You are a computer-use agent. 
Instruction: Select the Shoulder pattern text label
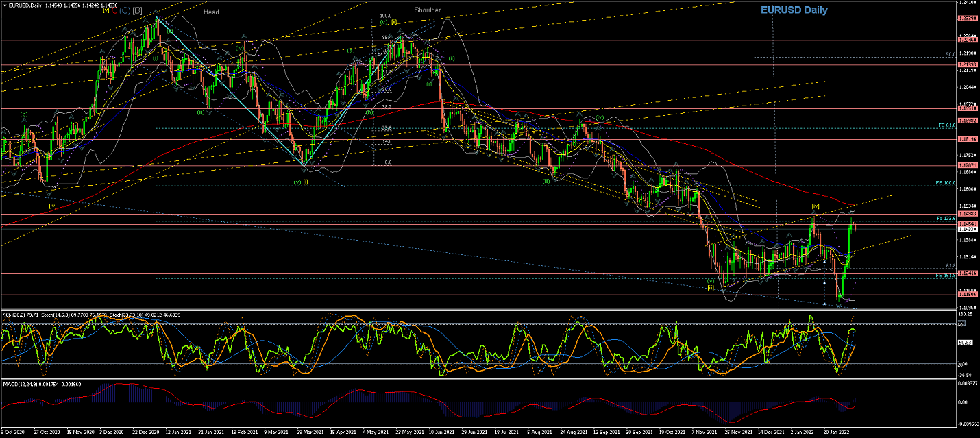point(427,10)
